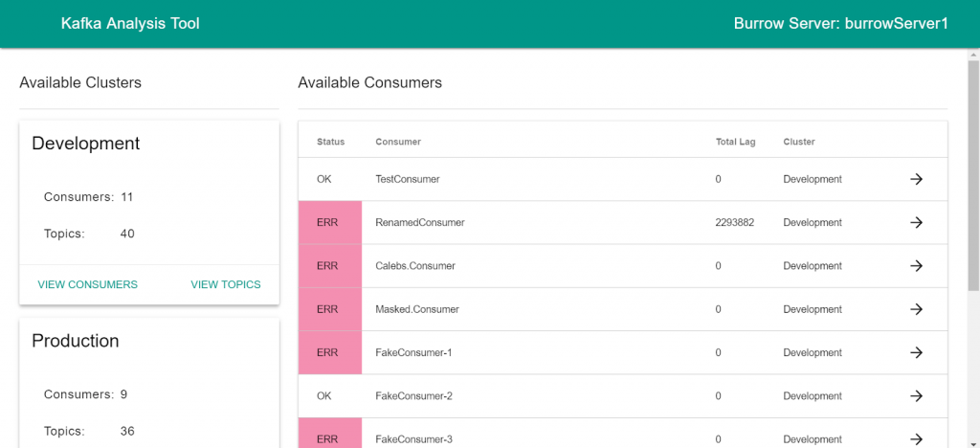This screenshot has width=980, height=448.
Task: Sort by the Consumer column header
Action: pyautogui.click(x=398, y=142)
